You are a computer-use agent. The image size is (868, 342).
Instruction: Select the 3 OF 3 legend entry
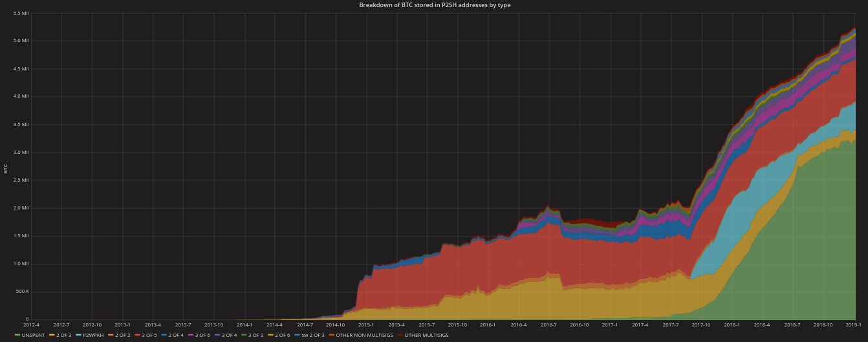click(257, 335)
